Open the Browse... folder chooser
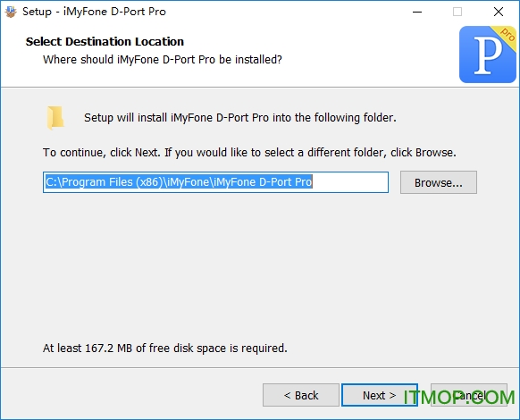 (x=439, y=182)
